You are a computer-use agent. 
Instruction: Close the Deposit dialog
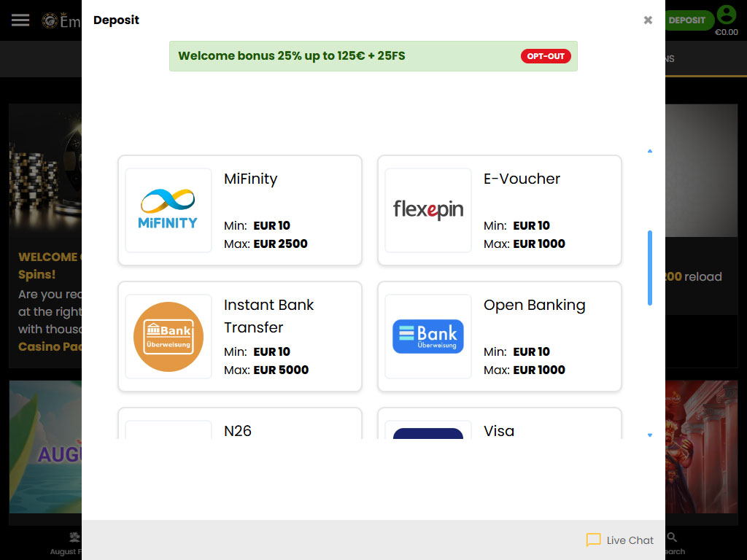(648, 20)
